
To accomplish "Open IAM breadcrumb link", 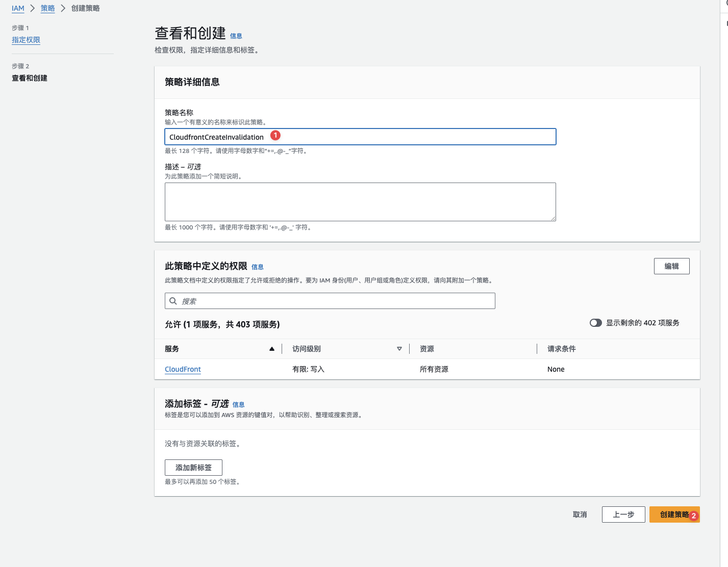I will (x=18, y=8).
